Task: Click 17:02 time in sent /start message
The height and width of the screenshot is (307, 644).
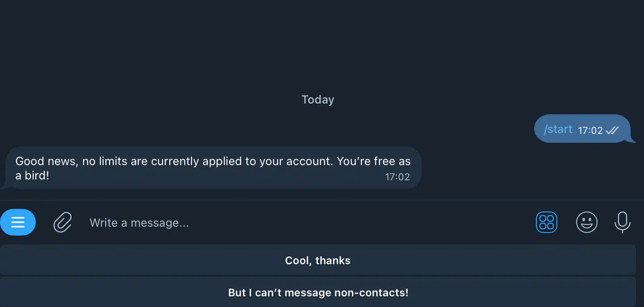Action: pos(590,130)
